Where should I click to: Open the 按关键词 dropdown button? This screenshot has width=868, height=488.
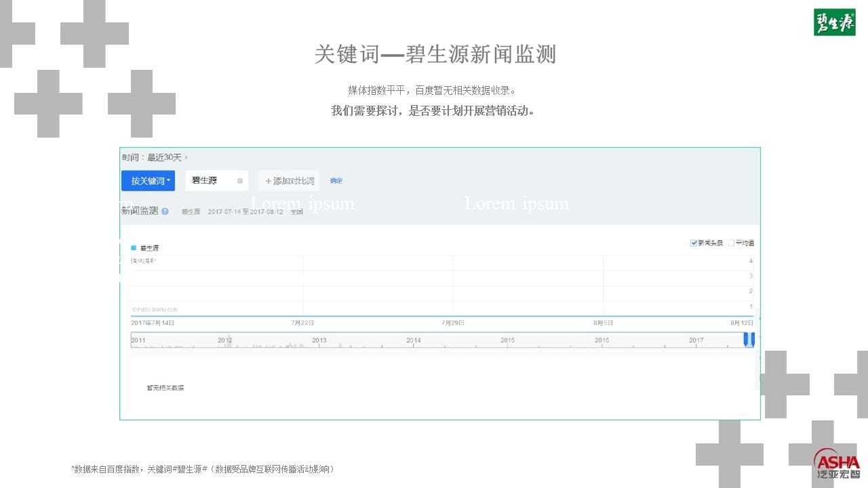tap(148, 181)
